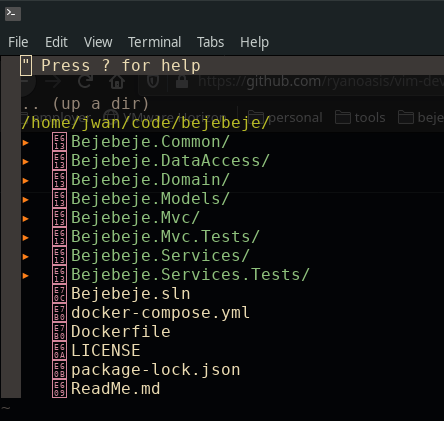444x421 pixels.
Task: Open the Tabs menu
Action: [x=210, y=42]
